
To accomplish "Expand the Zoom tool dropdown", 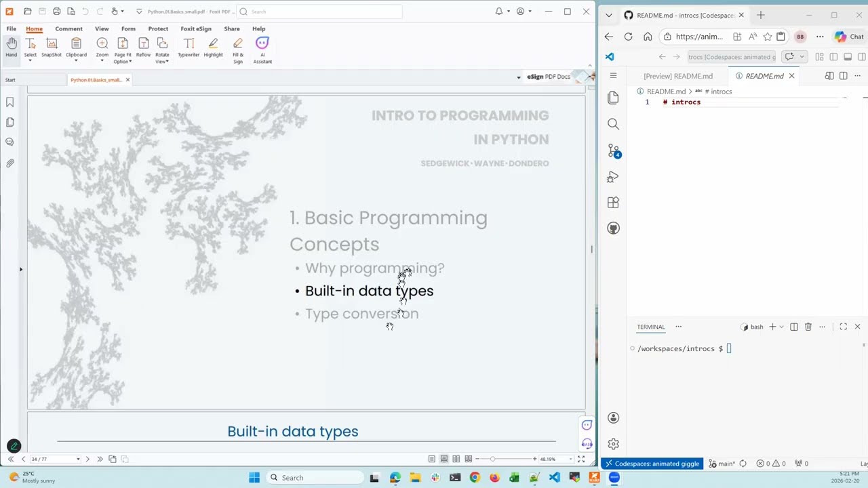I will 102,61.
